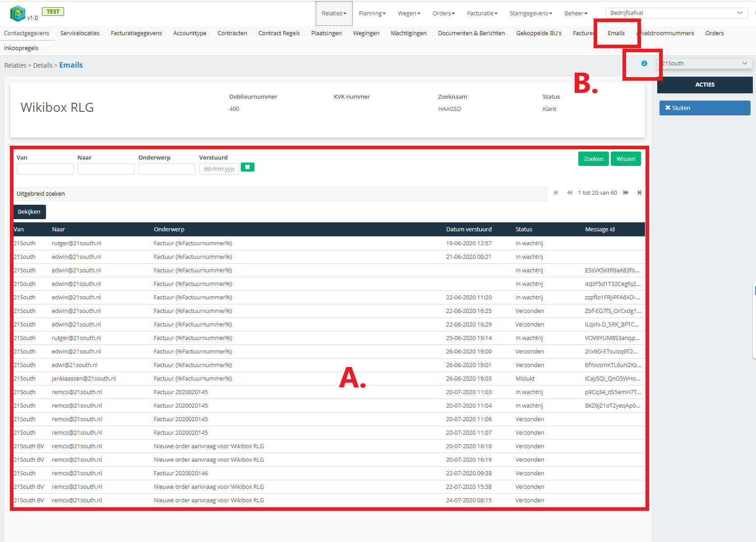Click the blue info icon

click(x=644, y=64)
